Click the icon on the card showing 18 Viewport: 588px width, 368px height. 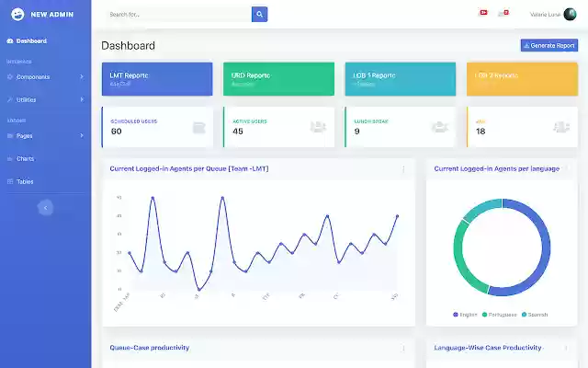coord(561,127)
